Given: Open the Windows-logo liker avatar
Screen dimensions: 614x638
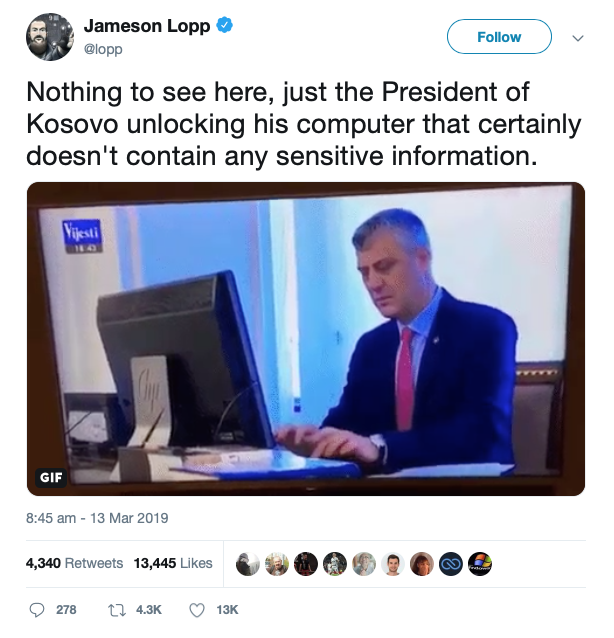Looking at the screenshot, I should click(x=480, y=564).
